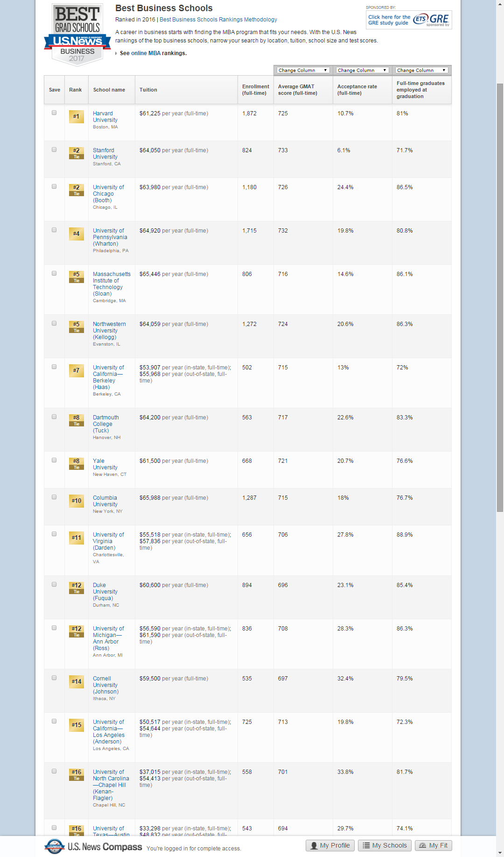Open the My Fit tab
Screen dimensions: 504x857
(x=433, y=845)
